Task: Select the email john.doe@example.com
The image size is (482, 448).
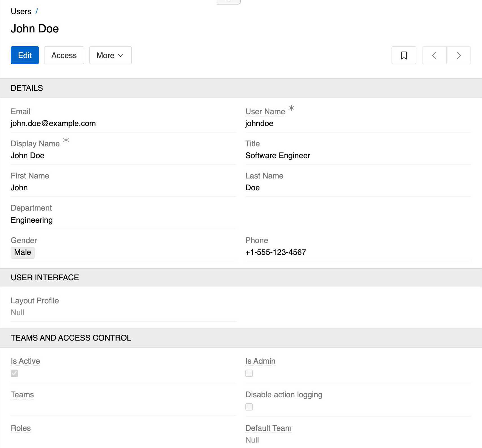Action: click(x=53, y=123)
